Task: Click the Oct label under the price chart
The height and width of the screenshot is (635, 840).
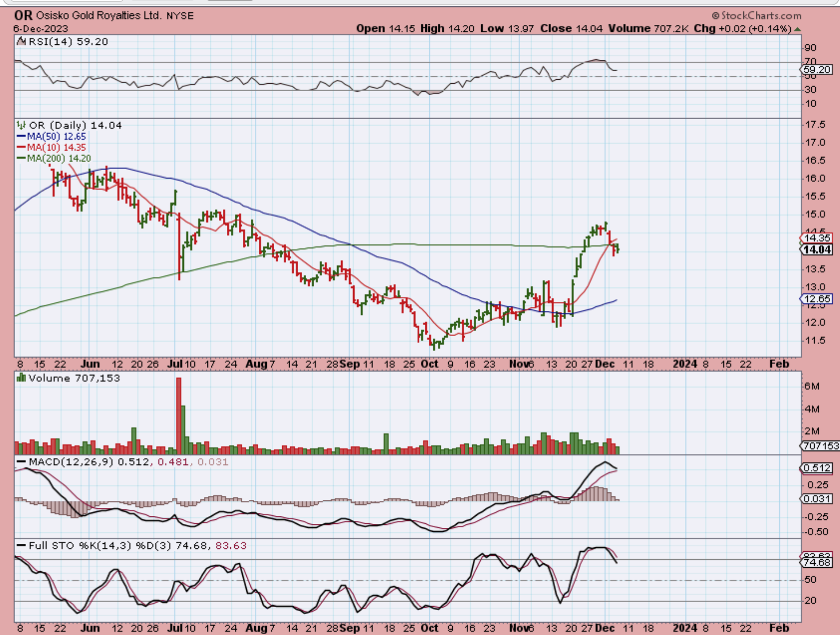Action: point(429,364)
